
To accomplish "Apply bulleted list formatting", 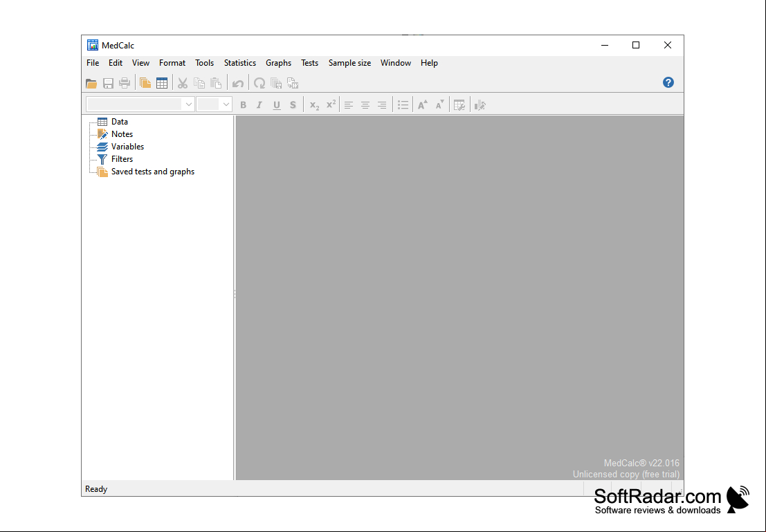I will click(403, 105).
